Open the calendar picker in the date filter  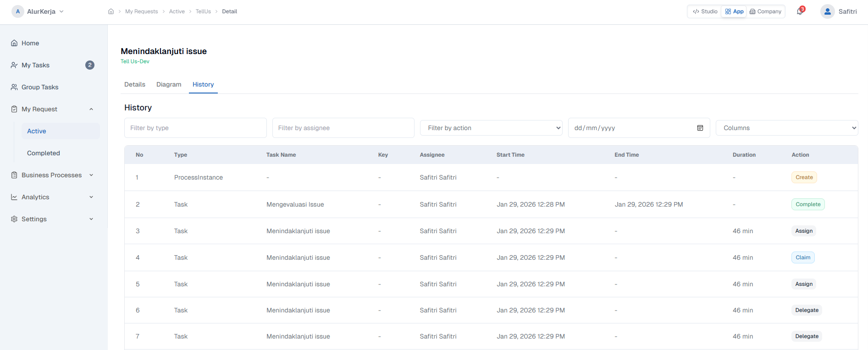click(x=700, y=128)
